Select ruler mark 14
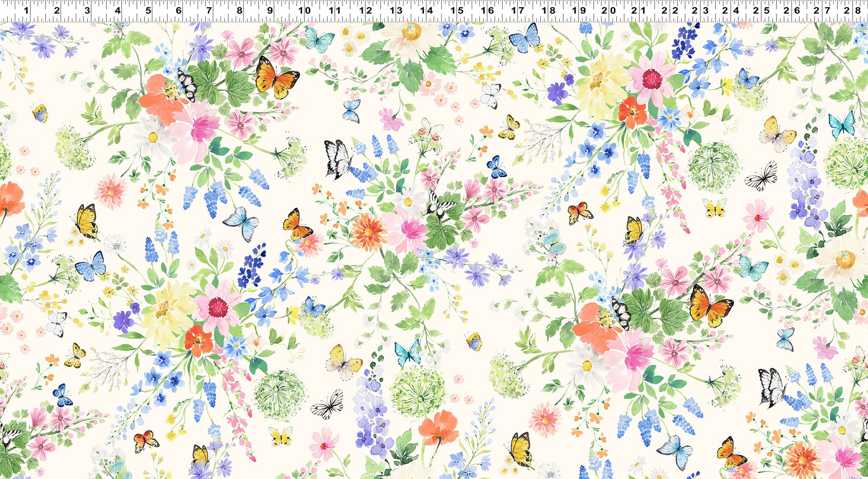 [x=426, y=10]
